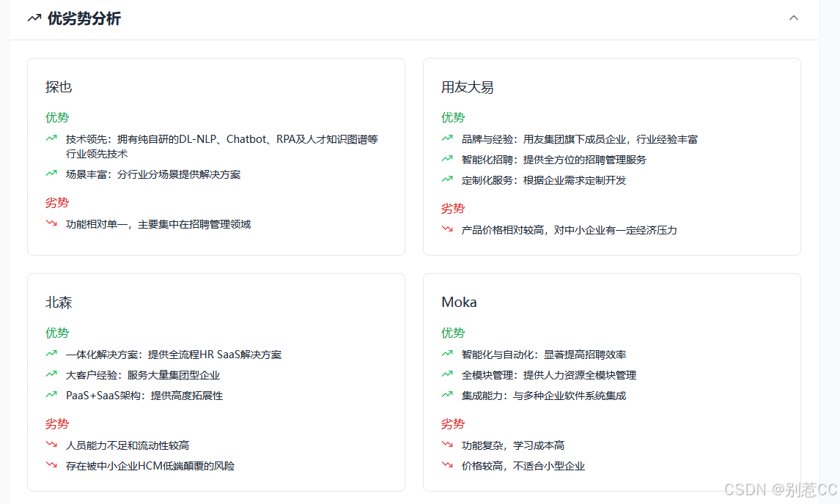This screenshot has width=840, height=504.
Task: Click up-trend icon next to 一体化解决方案
Action: [x=51, y=354]
